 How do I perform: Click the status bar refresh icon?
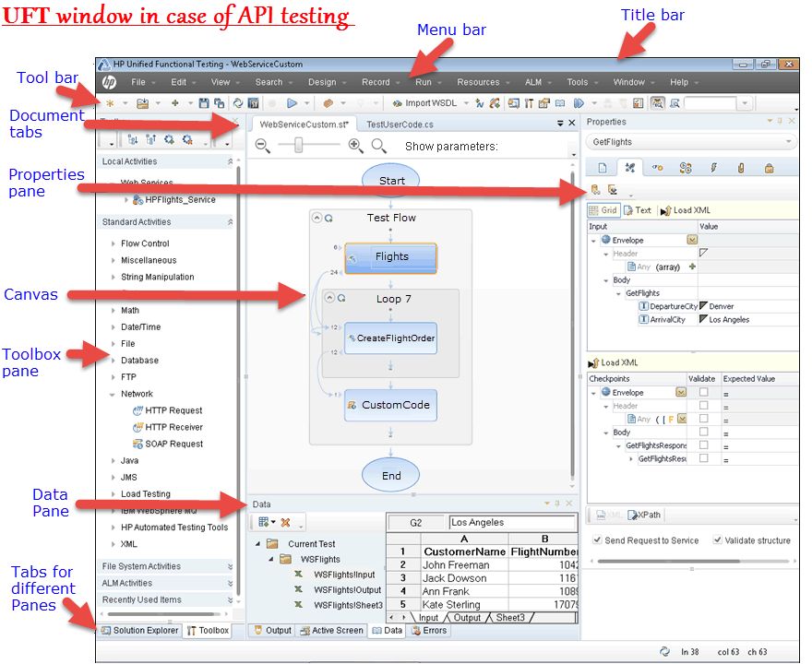665,652
